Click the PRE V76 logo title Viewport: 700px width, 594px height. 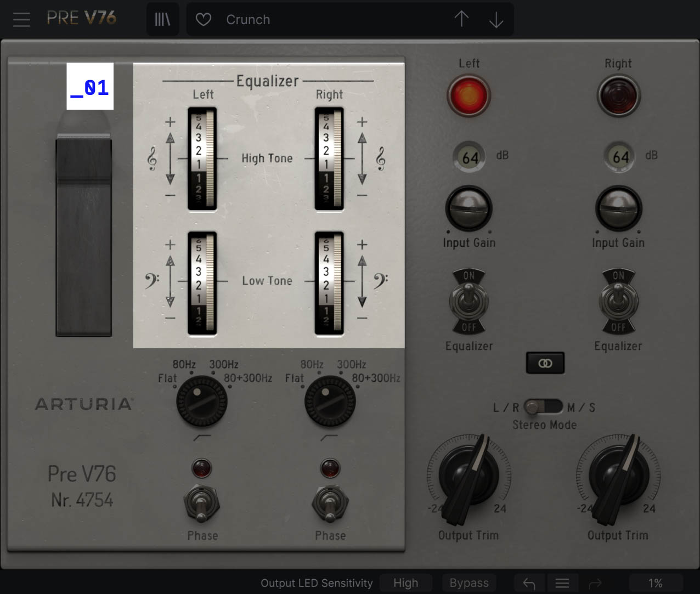81,18
